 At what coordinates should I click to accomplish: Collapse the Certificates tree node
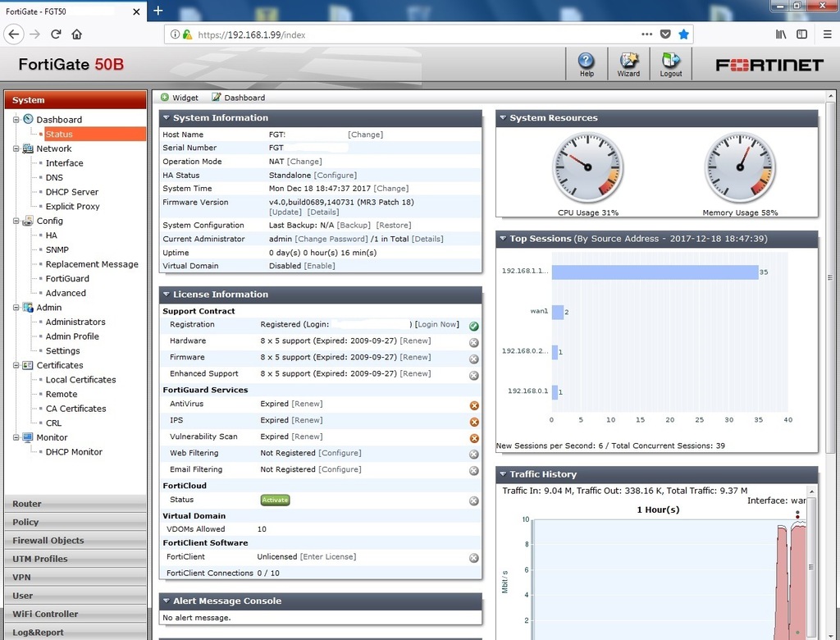[x=16, y=365]
